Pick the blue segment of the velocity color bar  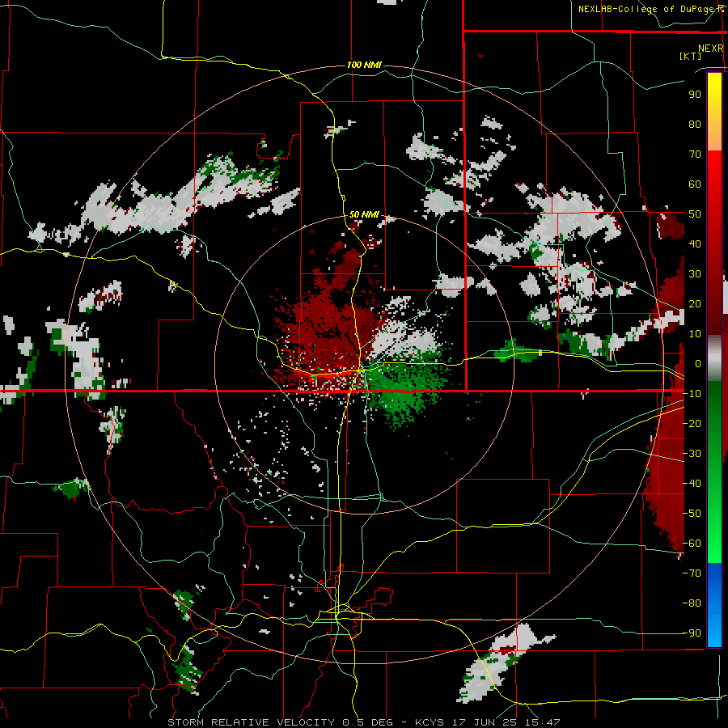coord(714,605)
